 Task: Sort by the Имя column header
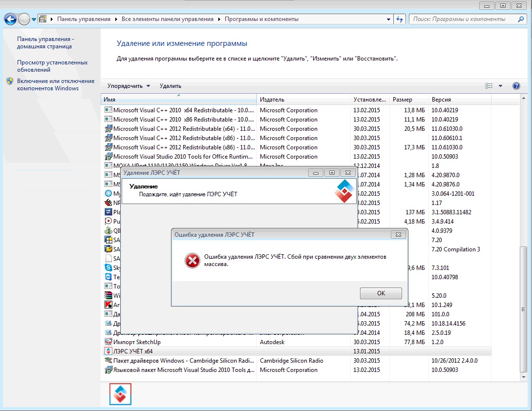click(179, 100)
